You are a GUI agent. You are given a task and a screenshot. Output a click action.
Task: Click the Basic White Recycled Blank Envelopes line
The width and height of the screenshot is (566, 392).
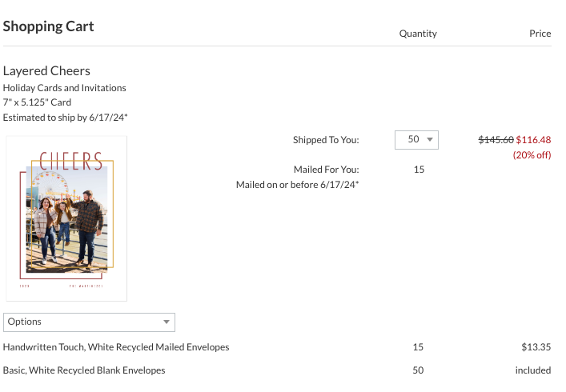[84, 370]
